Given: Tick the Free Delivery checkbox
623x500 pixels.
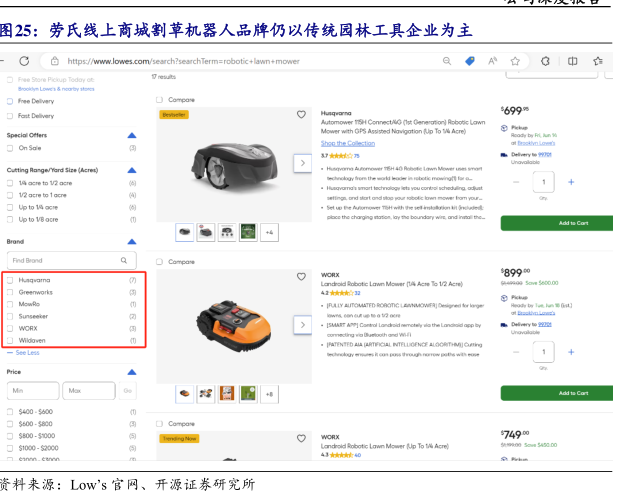Looking at the screenshot, I should point(11,101).
